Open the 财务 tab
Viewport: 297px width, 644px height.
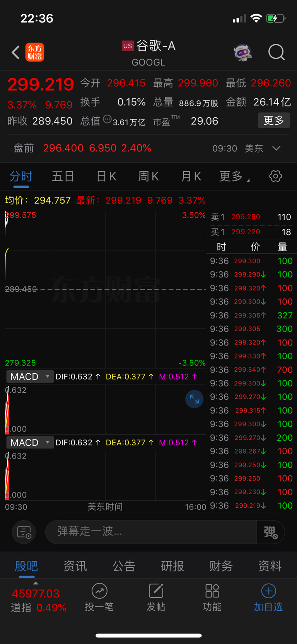[221, 566]
